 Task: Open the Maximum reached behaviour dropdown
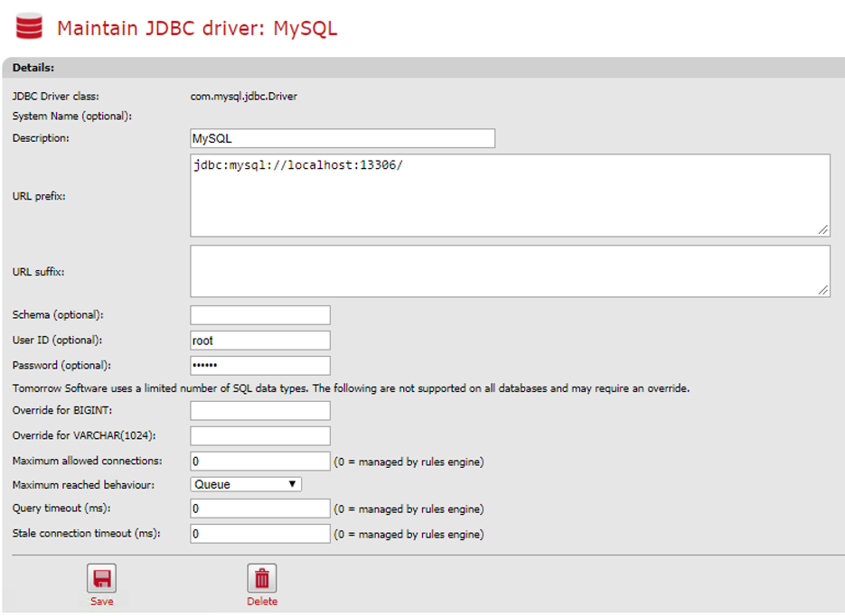tap(246, 485)
